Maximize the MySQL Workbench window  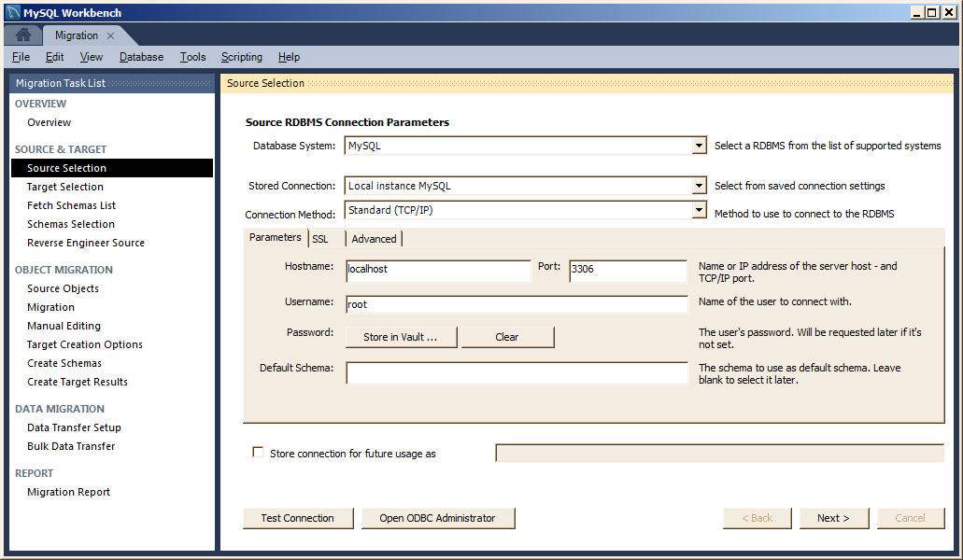(x=932, y=12)
